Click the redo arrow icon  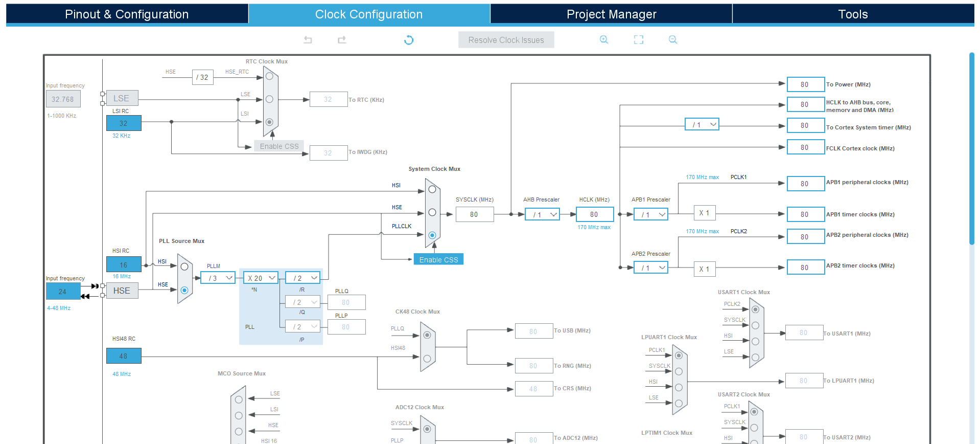(x=342, y=40)
